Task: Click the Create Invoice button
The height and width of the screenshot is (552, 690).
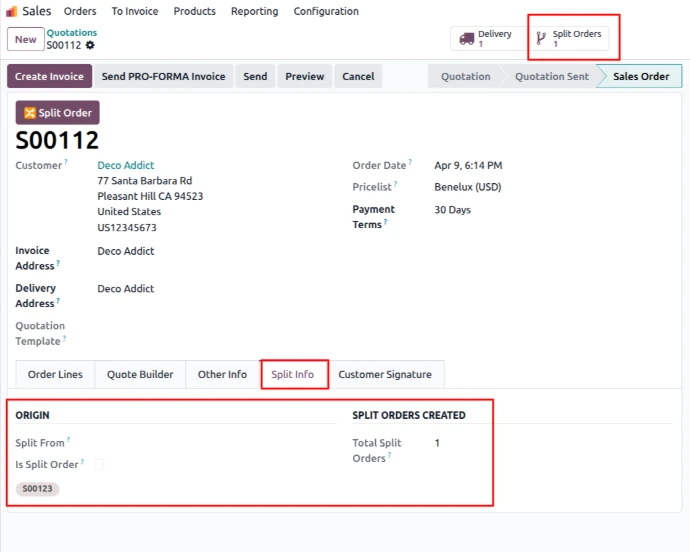Action: pyautogui.click(x=50, y=76)
